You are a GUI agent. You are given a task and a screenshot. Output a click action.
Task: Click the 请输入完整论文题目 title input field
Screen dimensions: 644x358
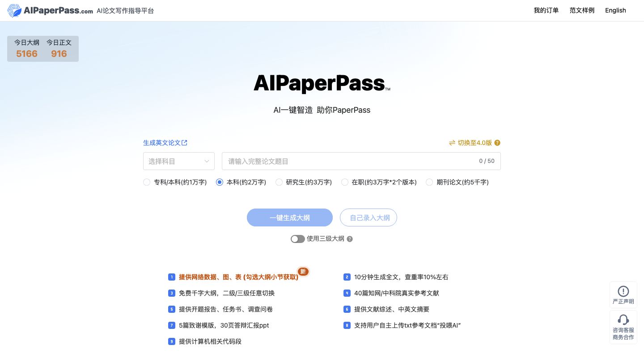[361, 161]
